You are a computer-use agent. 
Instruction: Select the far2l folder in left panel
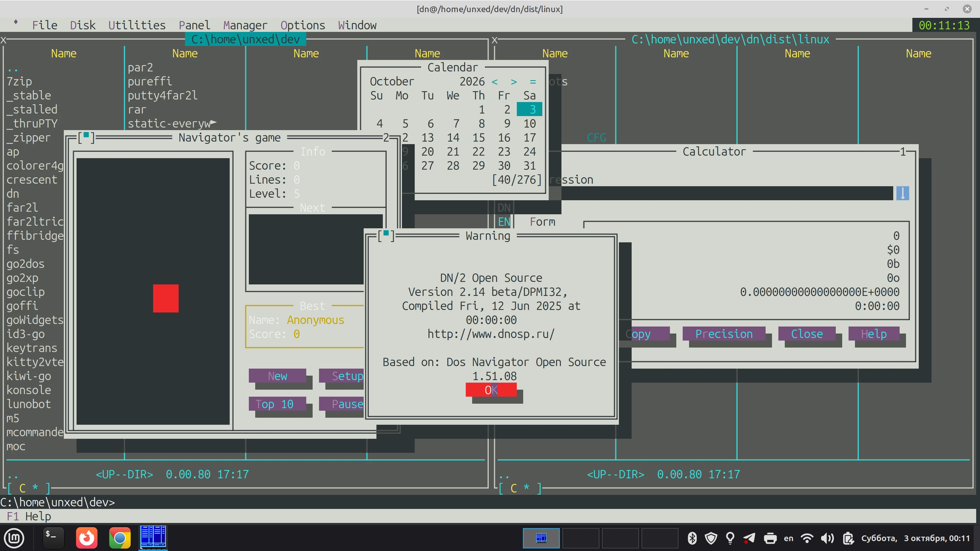(x=22, y=208)
